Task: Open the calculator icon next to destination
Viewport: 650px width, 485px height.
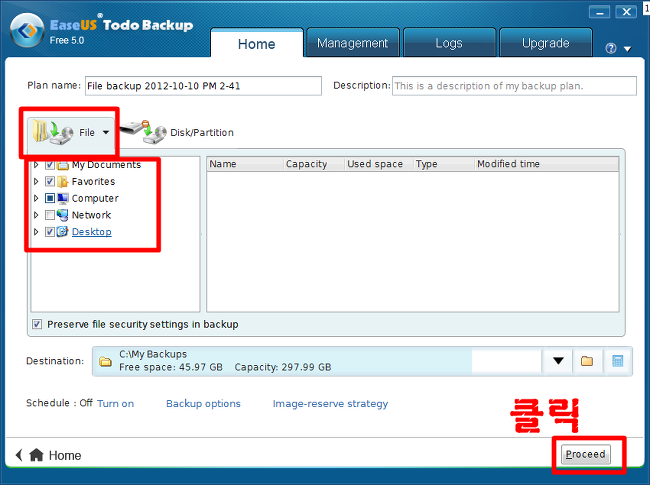Action: point(617,361)
